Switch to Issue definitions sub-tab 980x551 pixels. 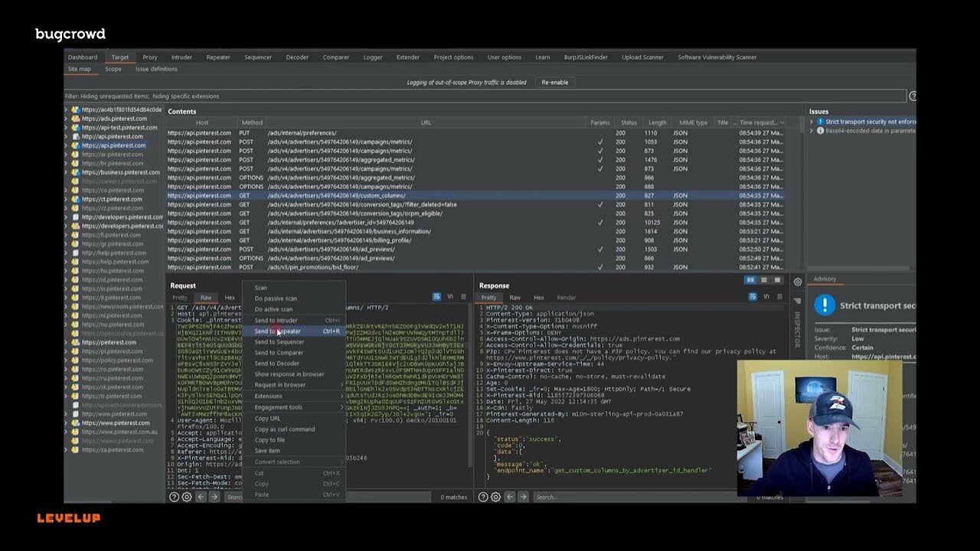(156, 69)
